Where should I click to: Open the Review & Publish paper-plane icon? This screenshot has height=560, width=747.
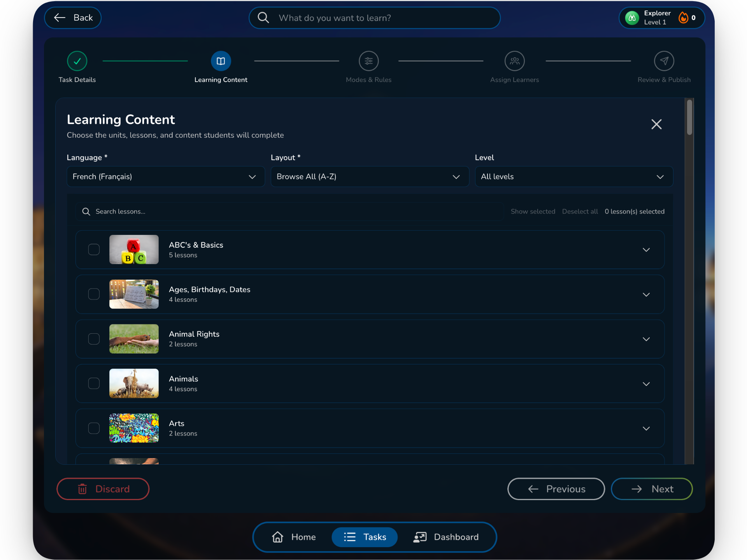point(664,61)
